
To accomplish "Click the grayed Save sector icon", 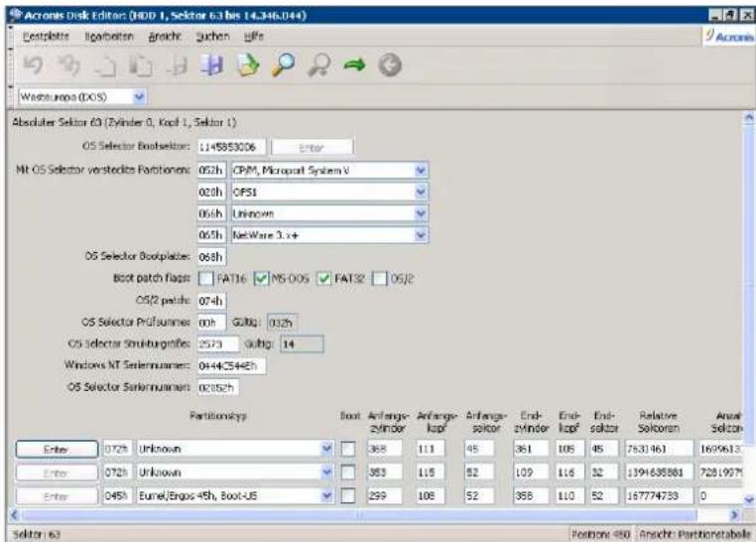I will coord(177,66).
